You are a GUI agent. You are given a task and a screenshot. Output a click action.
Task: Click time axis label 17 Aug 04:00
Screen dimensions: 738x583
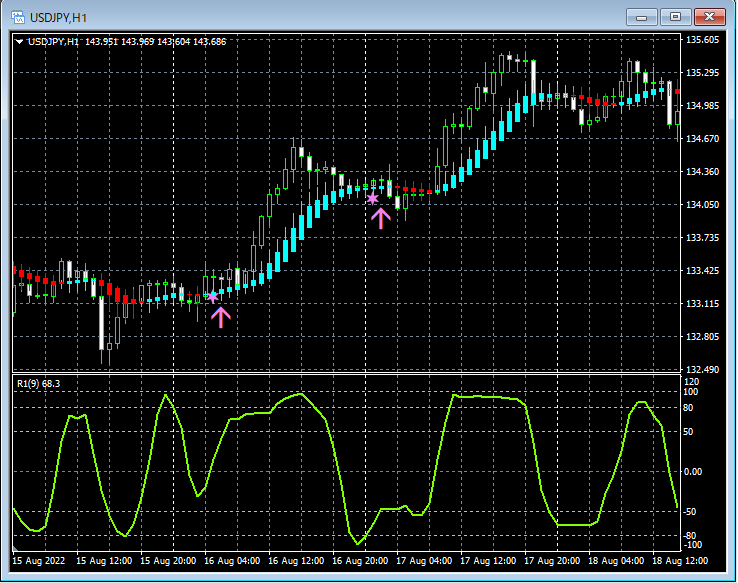pos(424,561)
